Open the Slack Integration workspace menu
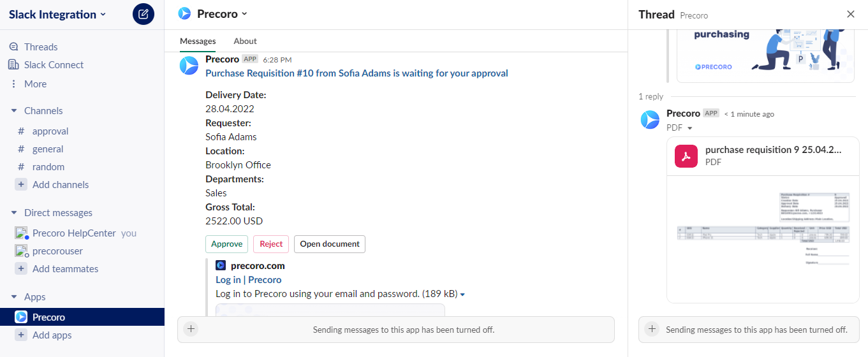The width and height of the screenshot is (868, 357). pyautogui.click(x=57, y=14)
